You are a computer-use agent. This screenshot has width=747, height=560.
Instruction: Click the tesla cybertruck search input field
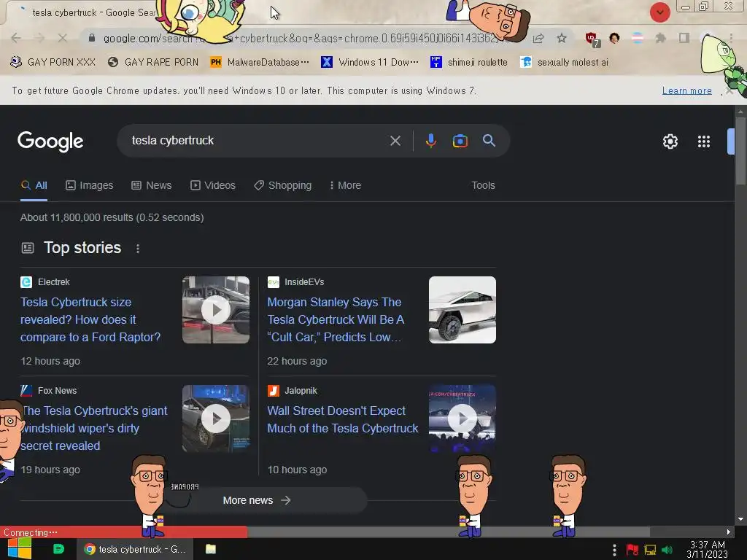click(258, 141)
